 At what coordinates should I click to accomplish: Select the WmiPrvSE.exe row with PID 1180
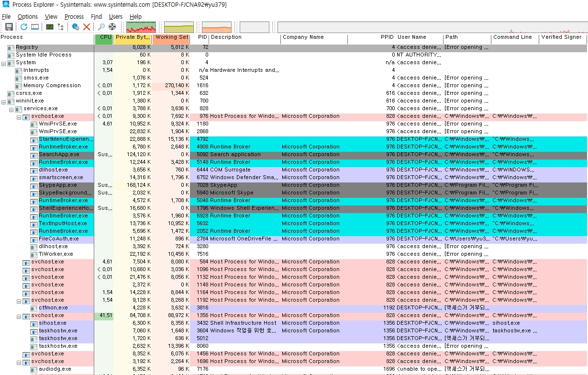point(293,124)
